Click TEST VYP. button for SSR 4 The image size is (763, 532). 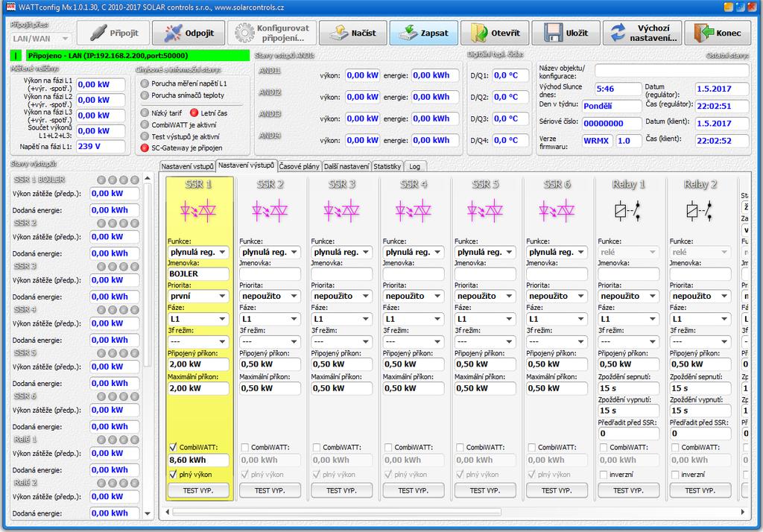coord(413,490)
